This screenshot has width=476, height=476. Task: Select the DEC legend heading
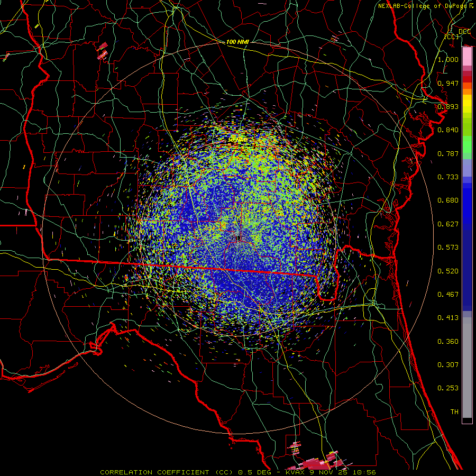pyautogui.click(x=464, y=32)
